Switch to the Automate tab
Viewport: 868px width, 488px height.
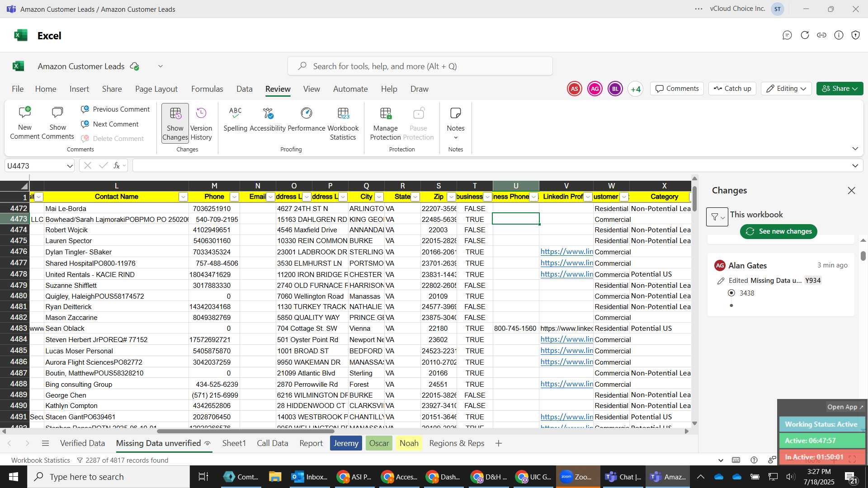click(350, 89)
